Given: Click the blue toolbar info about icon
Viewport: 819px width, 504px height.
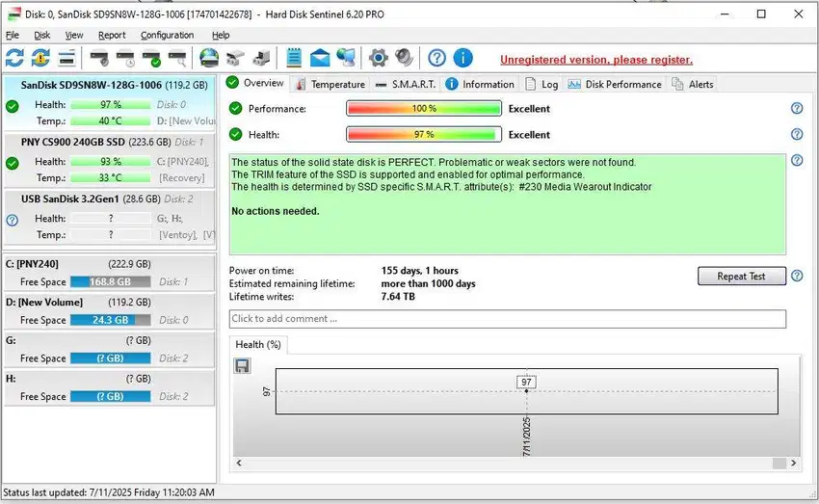Looking at the screenshot, I should coord(462,58).
